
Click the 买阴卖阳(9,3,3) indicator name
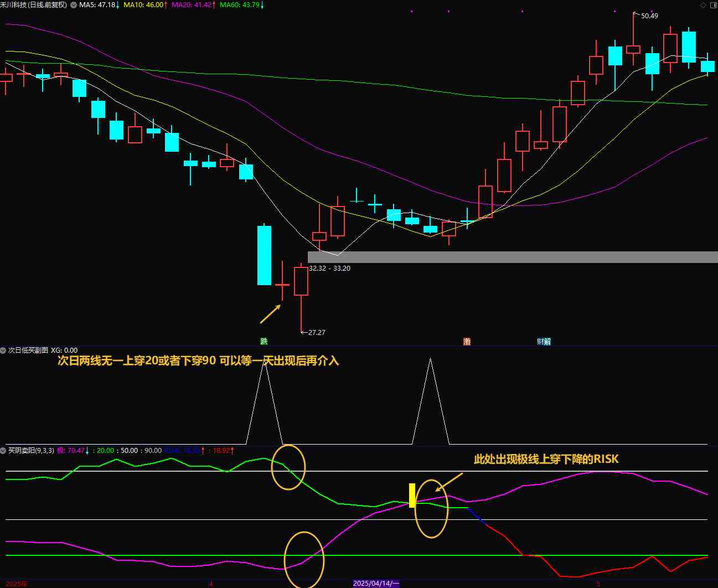31,451
